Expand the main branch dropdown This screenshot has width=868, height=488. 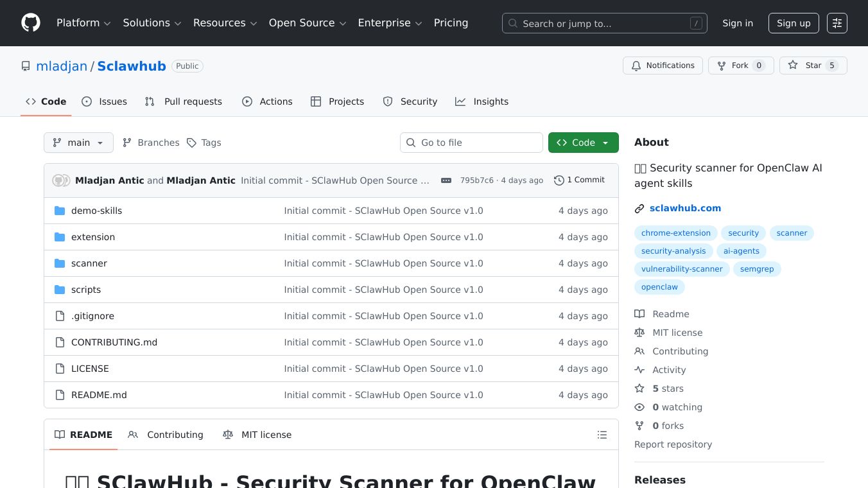78,143
